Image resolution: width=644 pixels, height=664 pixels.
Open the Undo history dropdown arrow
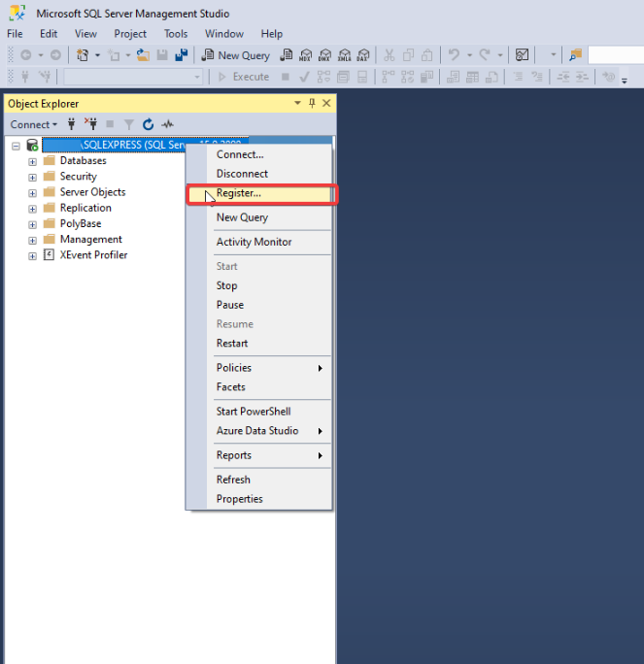point(469,55)
